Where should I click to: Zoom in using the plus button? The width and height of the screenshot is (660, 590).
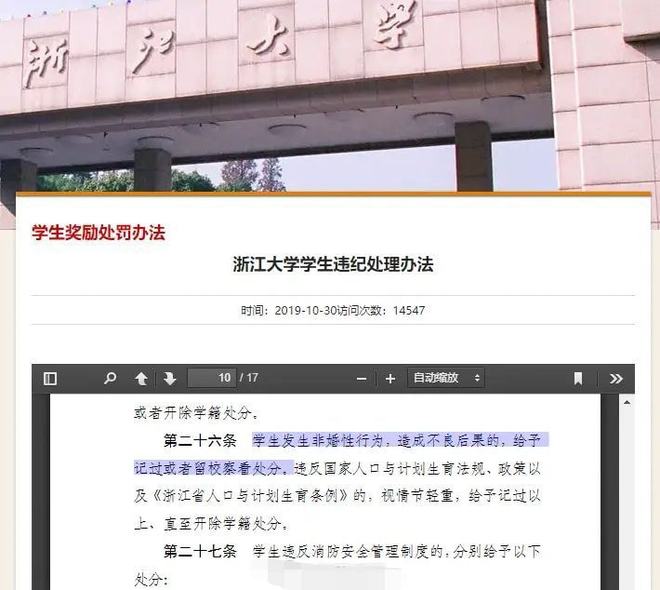(x=390, y=378)
